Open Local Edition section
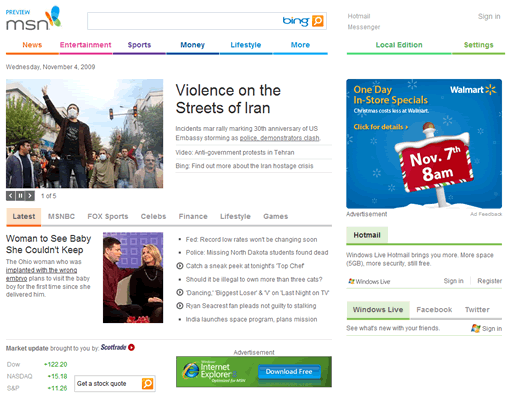The height and width of the screenshot is (400, 510). point(399,45)
